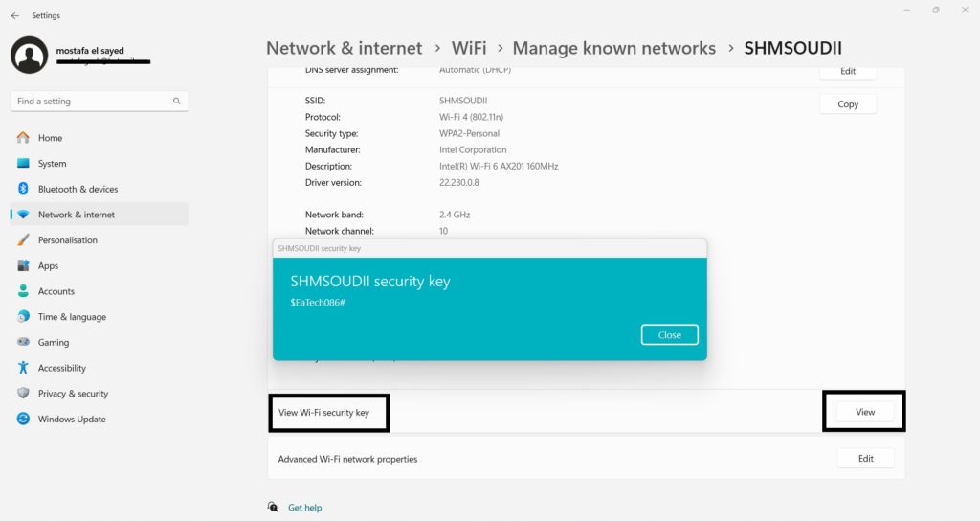
Task: Open Time & language settings
Action: pos(72,317)
